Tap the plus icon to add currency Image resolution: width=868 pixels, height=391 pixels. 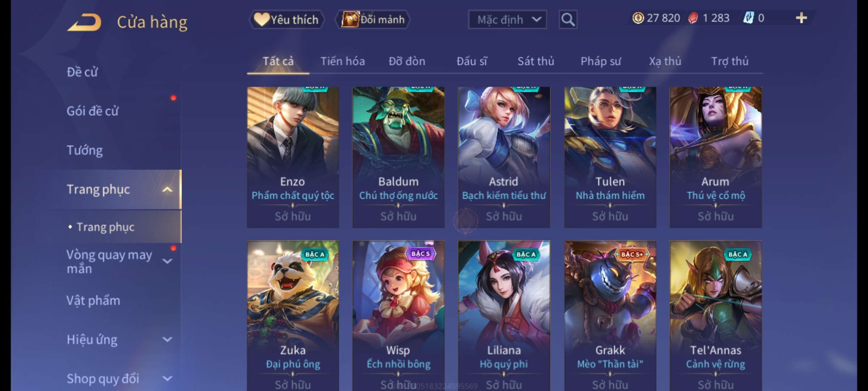(x=801, y=18)
